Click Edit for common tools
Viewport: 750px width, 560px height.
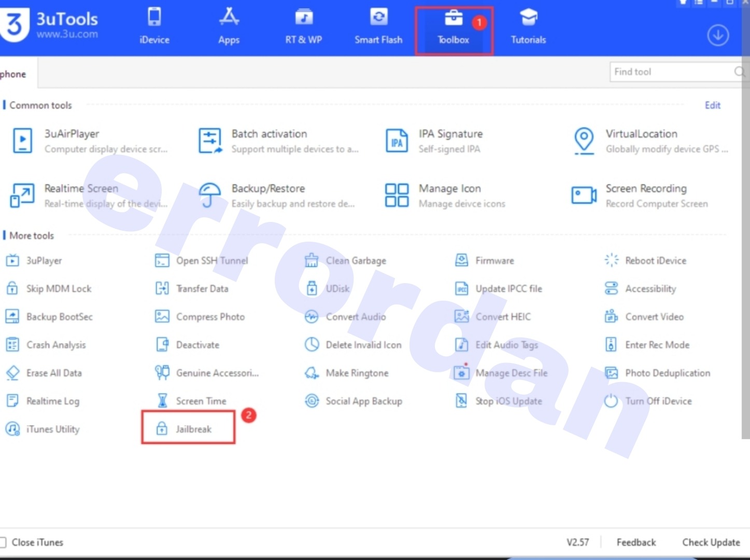point(713,105)
